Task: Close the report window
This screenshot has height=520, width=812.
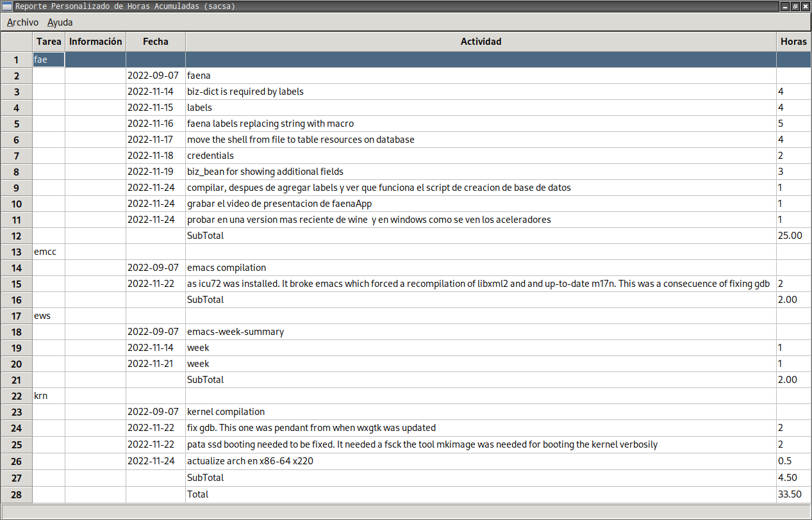Action: pyautogui.click(x=805, y=6)
